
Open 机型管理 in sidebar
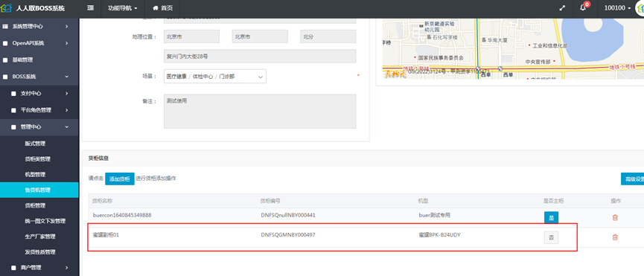[x=39, y=175]
